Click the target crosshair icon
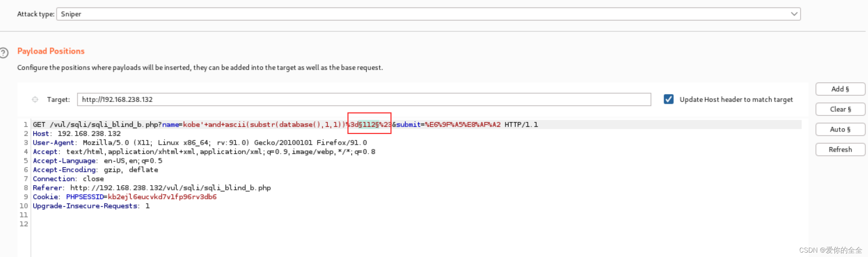This screenshot has height=257, width=868. [x=35, y=99]
